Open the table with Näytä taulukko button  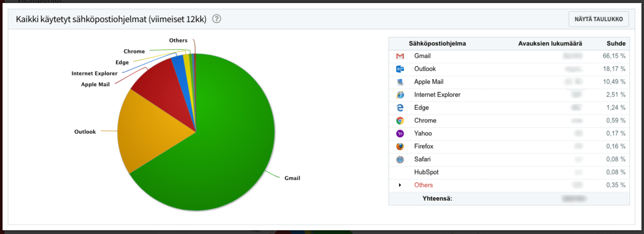tap(598, 19)
